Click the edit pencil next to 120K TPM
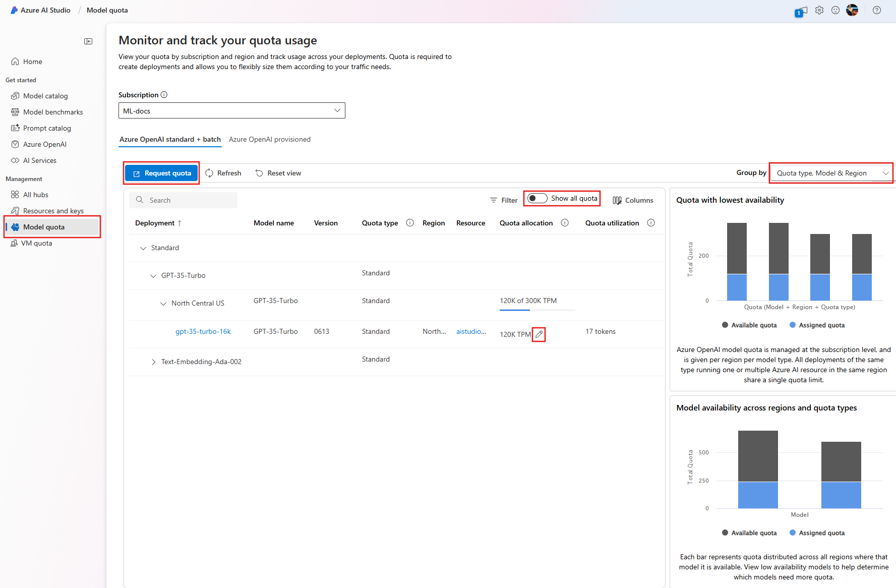Image resolution: width=896 pixels, height=588 pixels. tap(539, 334)
